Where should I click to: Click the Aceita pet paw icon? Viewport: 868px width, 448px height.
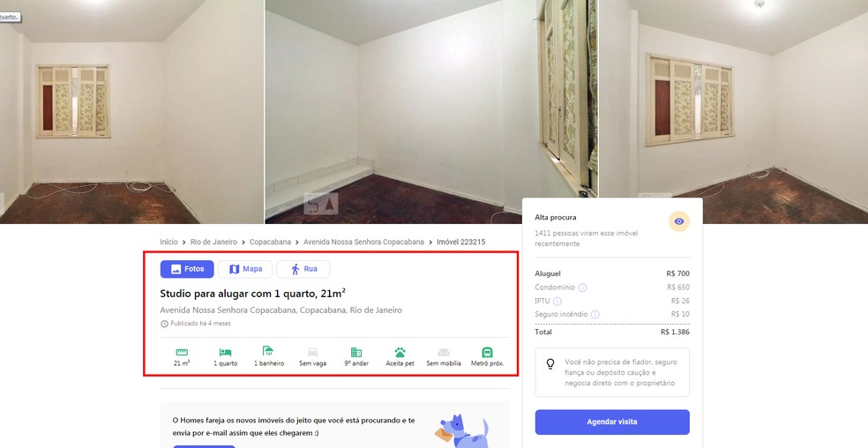[x=400, y=352]
